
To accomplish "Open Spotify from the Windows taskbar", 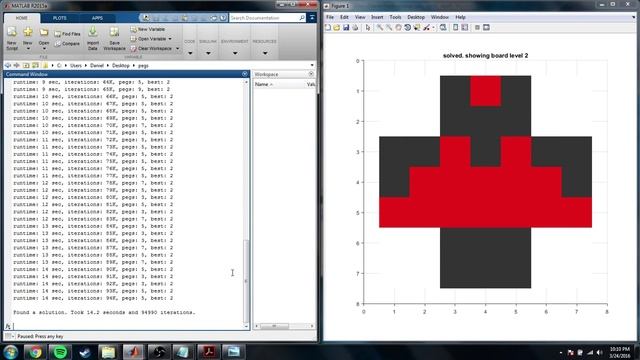I will pyautogui.click(x=60, y=352).
